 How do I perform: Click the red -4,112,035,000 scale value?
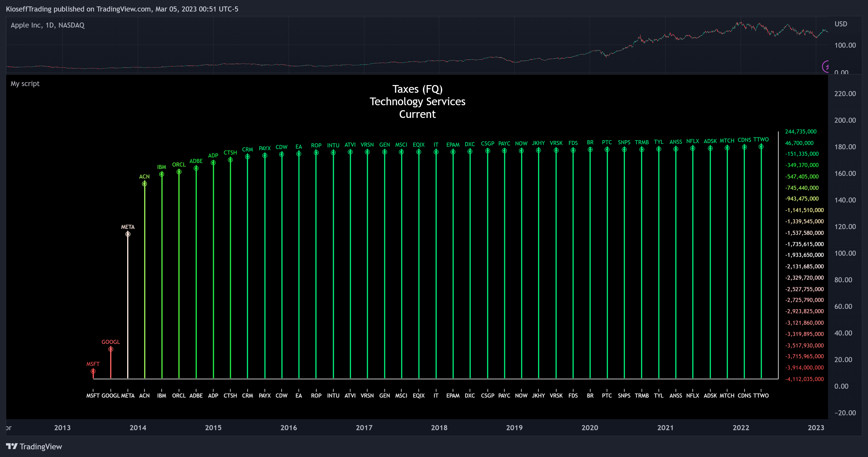(804, 379)
